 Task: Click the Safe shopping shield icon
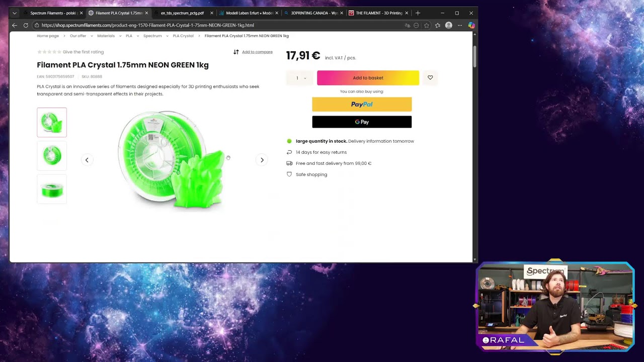point(289,174)
